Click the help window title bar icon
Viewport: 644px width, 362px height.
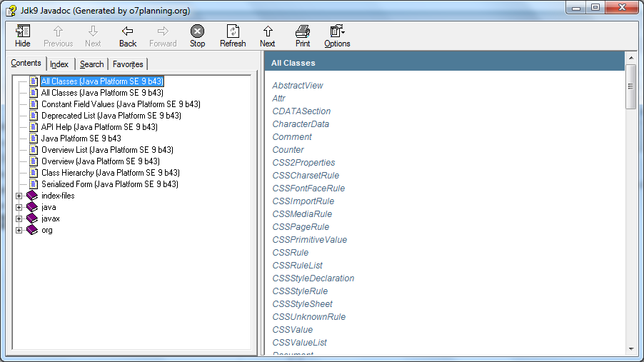(x=11, y=10)
